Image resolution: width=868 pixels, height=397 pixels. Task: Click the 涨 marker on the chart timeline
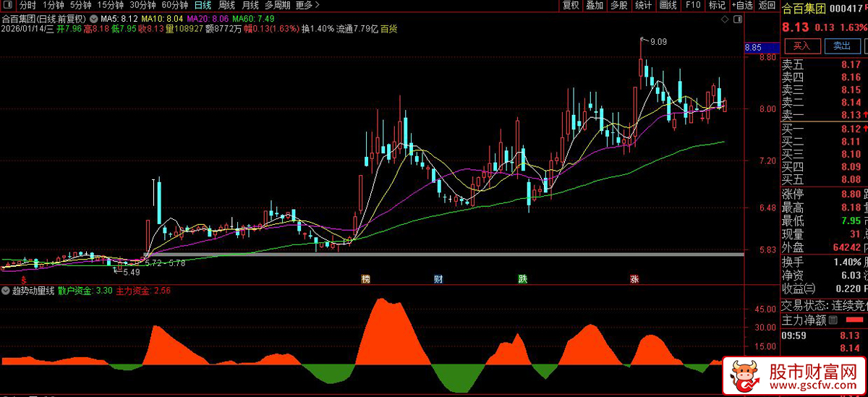click(634, 279)
